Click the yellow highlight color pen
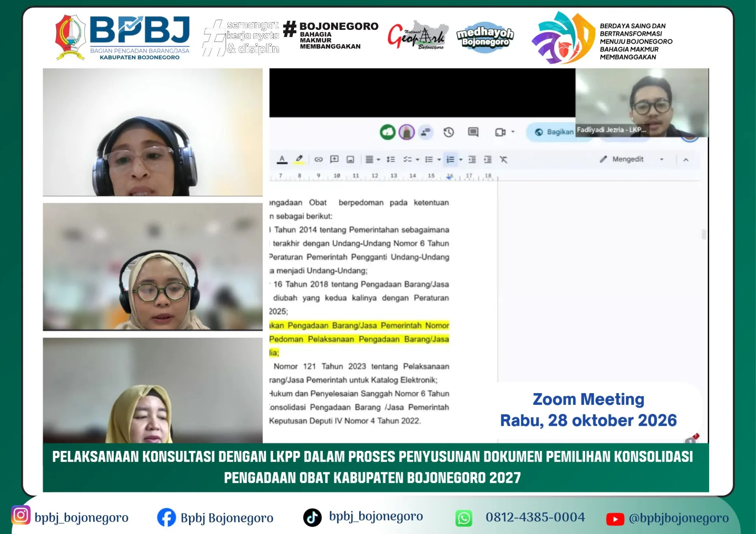Screen dimensions: 756x534 [299, 159]
